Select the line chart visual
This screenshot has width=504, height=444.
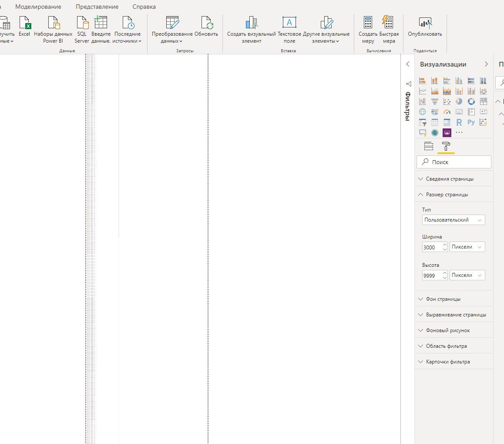(x=422, y=91)
